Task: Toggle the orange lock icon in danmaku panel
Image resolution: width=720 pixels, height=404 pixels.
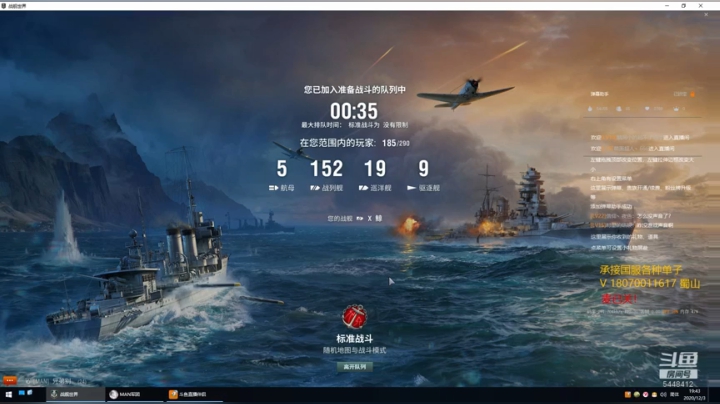Action: click(692, 94)
